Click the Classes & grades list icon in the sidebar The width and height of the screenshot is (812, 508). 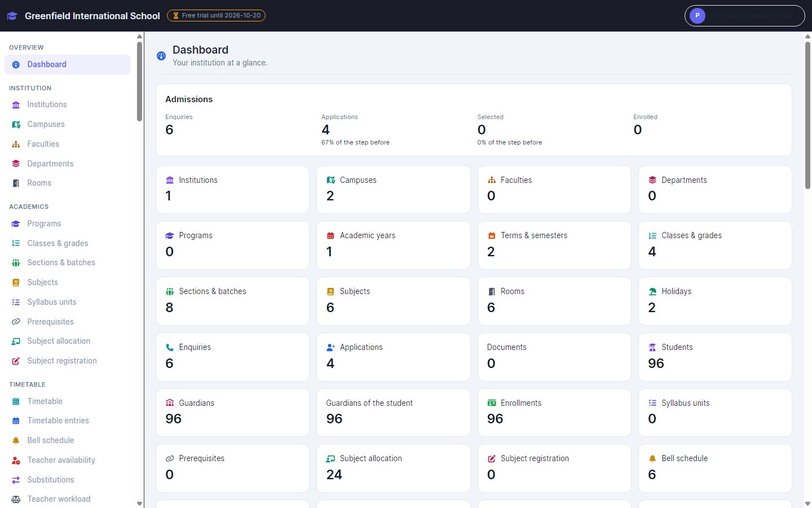click(16, 243)
